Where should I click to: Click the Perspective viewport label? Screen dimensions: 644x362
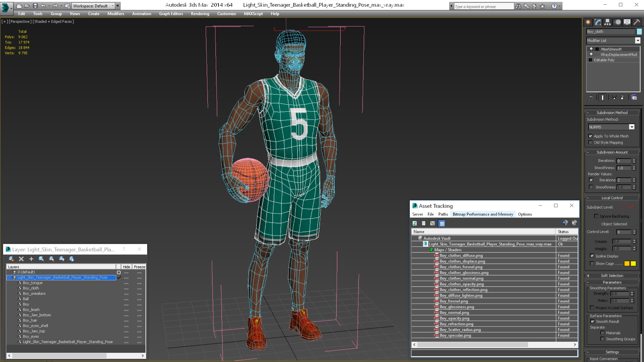[20, 21]
